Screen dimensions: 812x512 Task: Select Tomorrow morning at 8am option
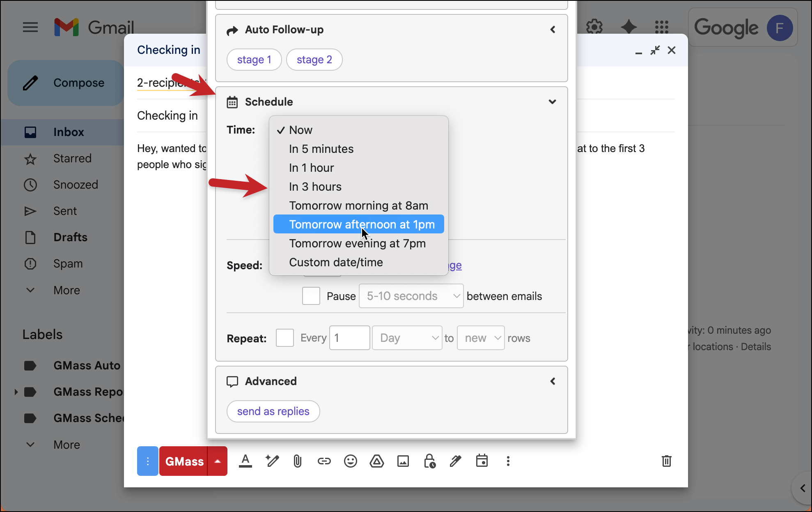coord(358,205)
